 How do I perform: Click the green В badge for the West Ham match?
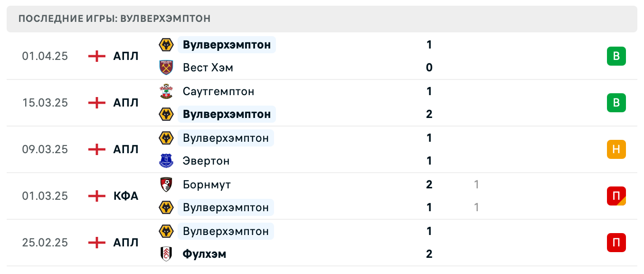(x=616, y=56)
